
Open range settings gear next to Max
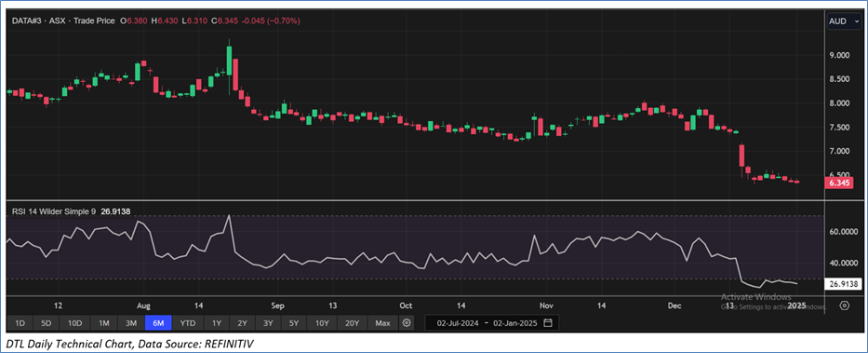pos(407,322)
